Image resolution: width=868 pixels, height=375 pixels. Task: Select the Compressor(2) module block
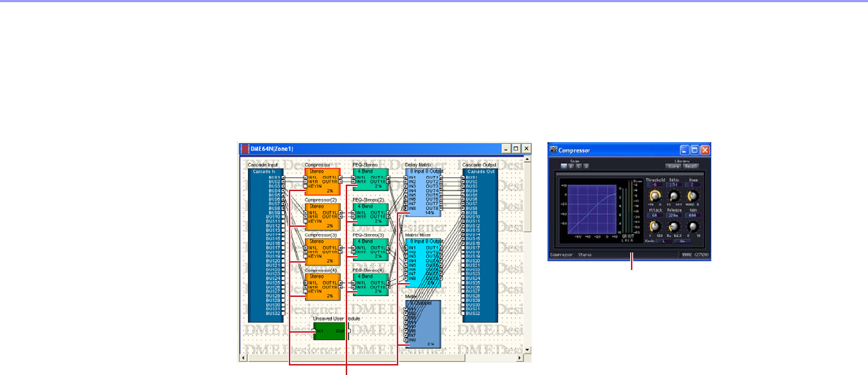point(322,217)
